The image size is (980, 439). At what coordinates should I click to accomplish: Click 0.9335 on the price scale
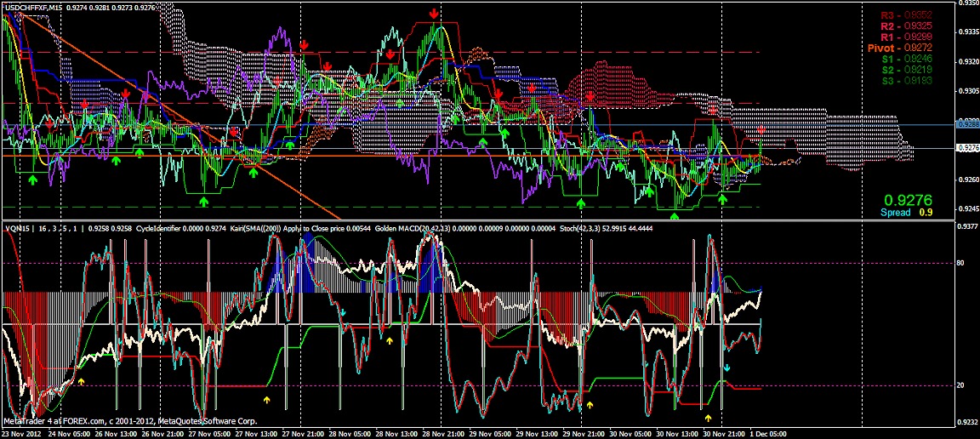click(968, 31)
